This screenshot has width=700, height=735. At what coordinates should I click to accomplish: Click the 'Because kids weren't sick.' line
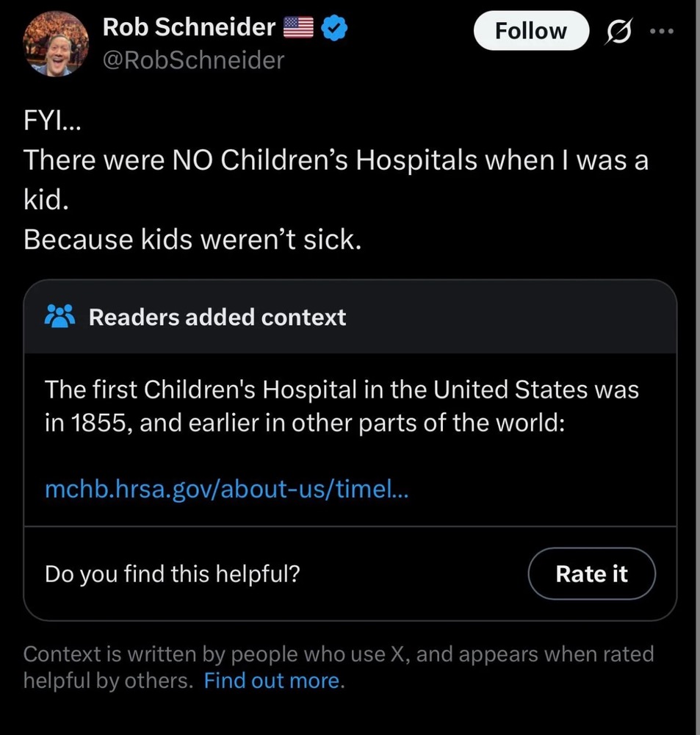pos(192,239)
